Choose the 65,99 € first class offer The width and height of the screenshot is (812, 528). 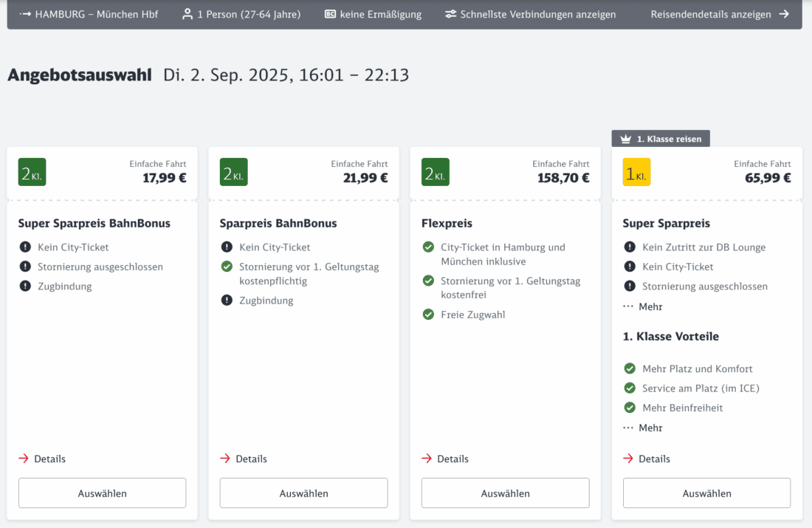pyautogui.click(x=706, y=493)
